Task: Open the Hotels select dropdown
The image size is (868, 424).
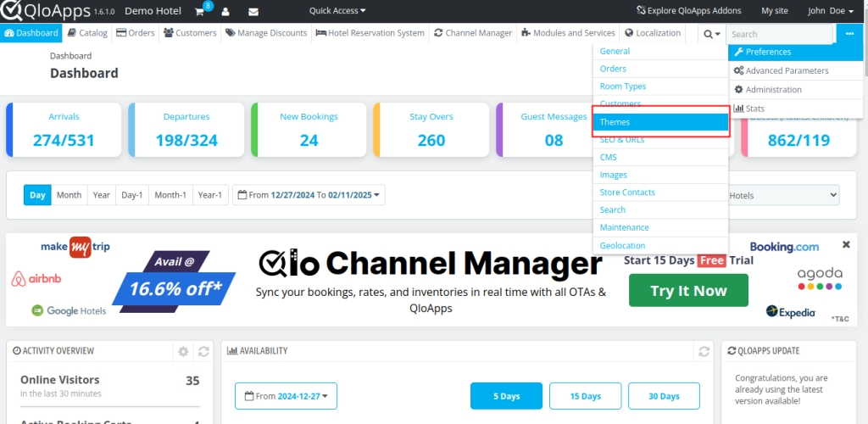Action: tap(782, 195)
